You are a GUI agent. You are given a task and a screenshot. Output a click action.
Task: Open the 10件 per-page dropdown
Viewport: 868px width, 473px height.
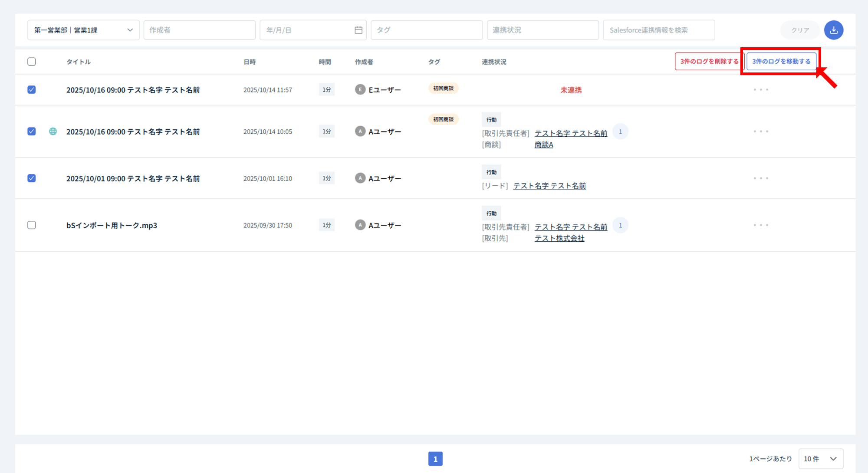click(820, 459)
